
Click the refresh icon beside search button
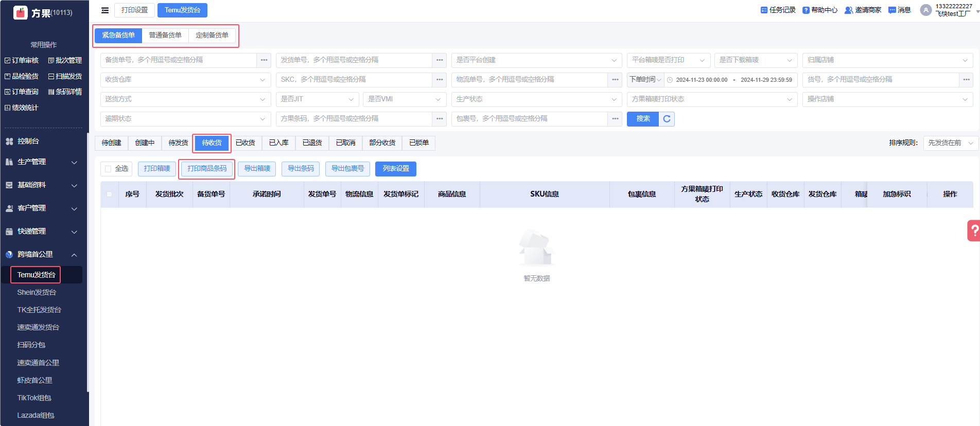pyautogui.click(x=667, y=119)
